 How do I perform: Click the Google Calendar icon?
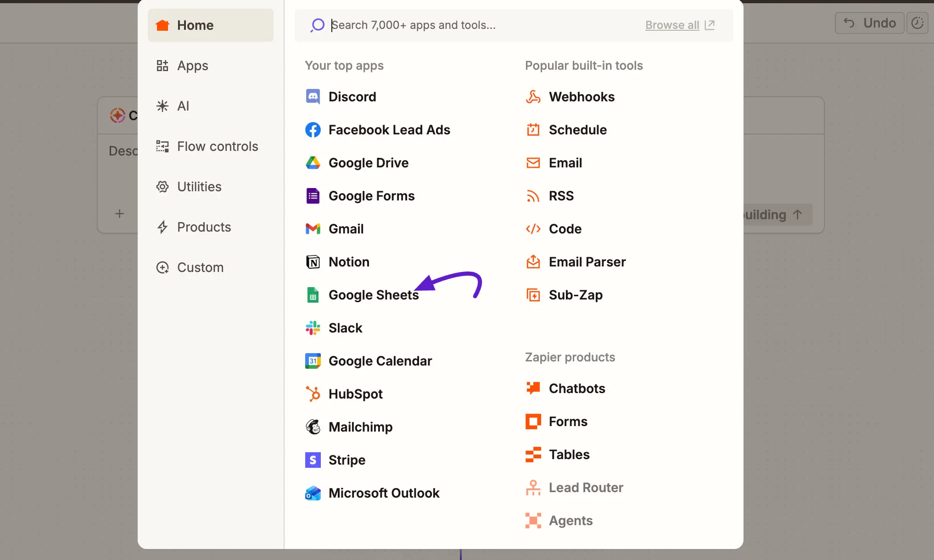[x=313, y=361]
